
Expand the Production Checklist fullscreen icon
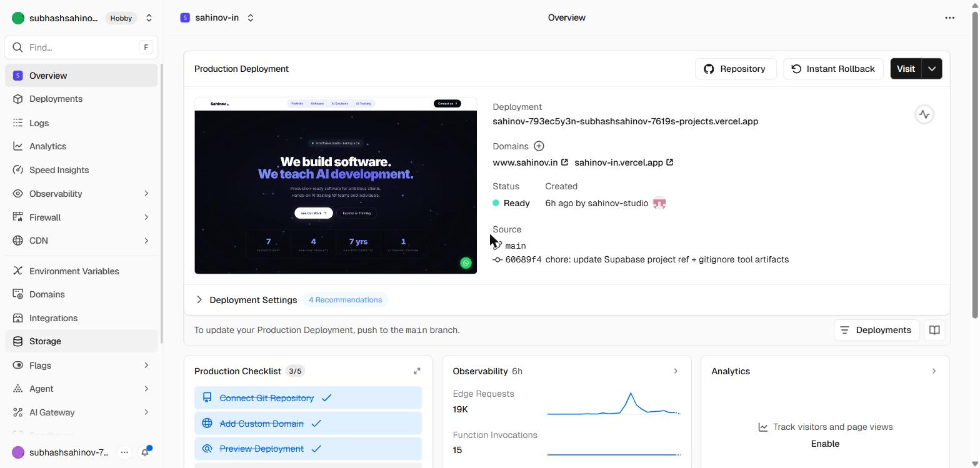tap(417, 371)
